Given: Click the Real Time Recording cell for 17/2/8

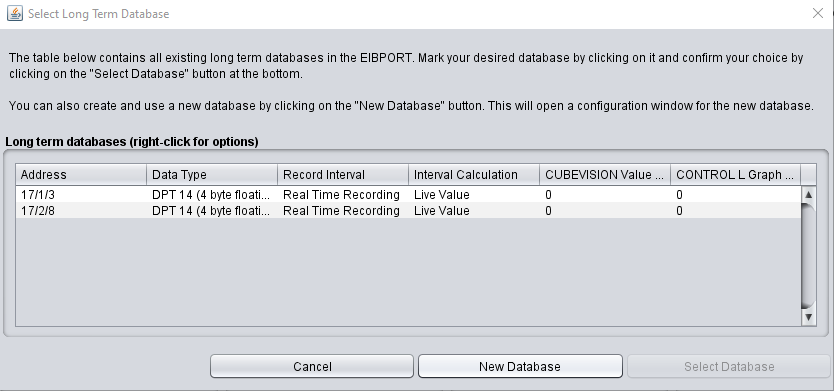Looking at the screenshot, I should [x=343, y=211].
